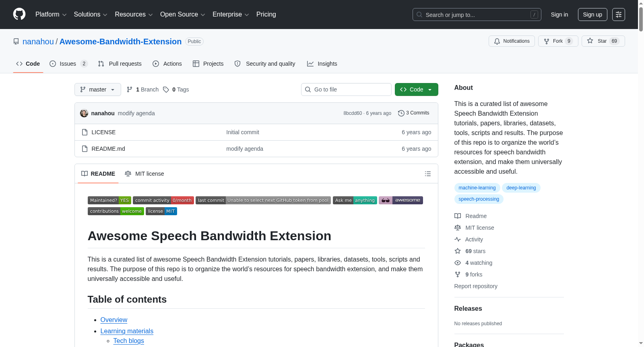Image resolution: width=644 pixels, height=347 pixels.
Task: Click the commit activity badge
Action: (163, 200)
